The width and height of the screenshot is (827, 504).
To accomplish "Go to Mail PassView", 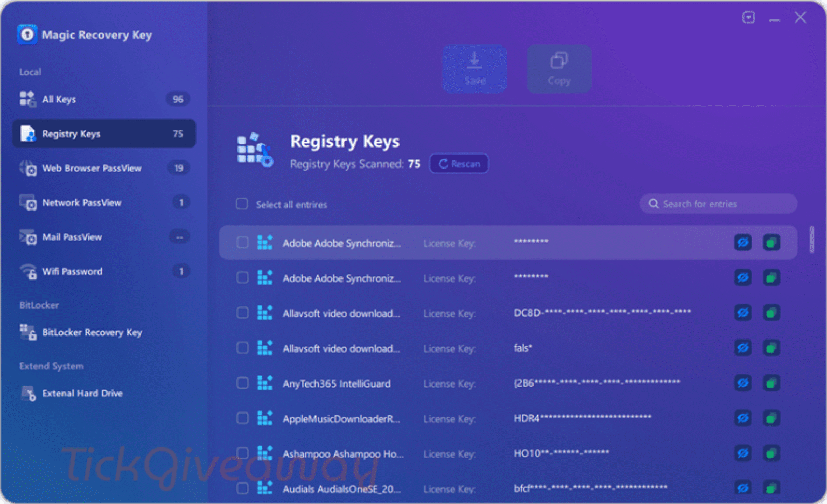I will [104, 237].
